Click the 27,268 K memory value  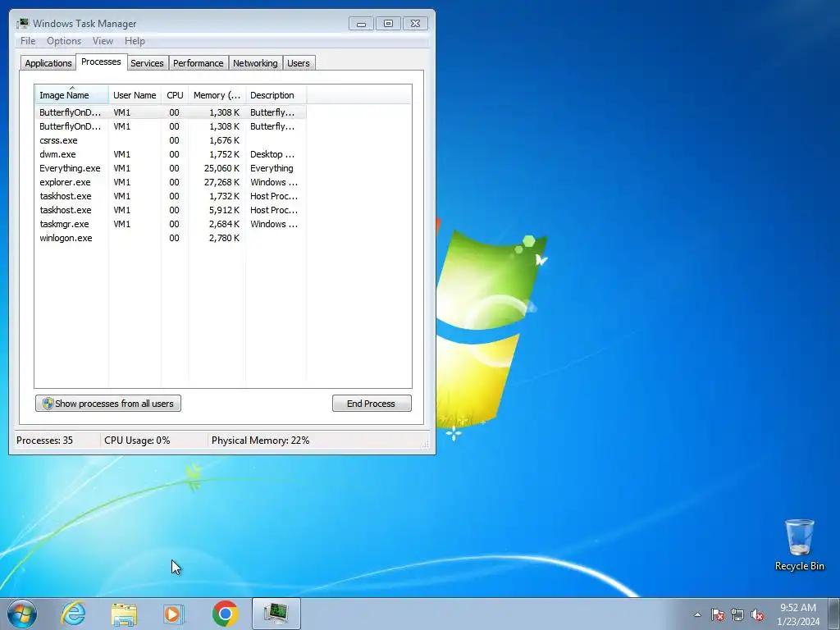click(221, 182)
